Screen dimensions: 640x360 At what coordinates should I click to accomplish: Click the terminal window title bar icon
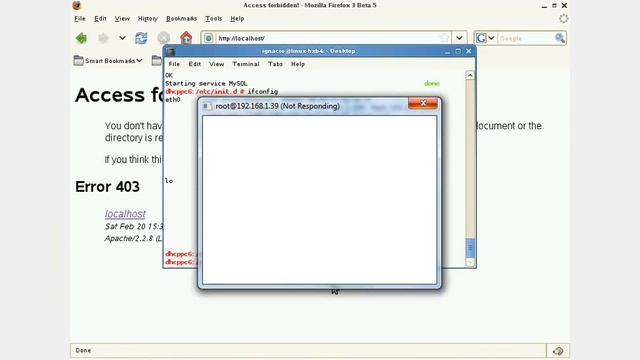(x=171, y=51)
